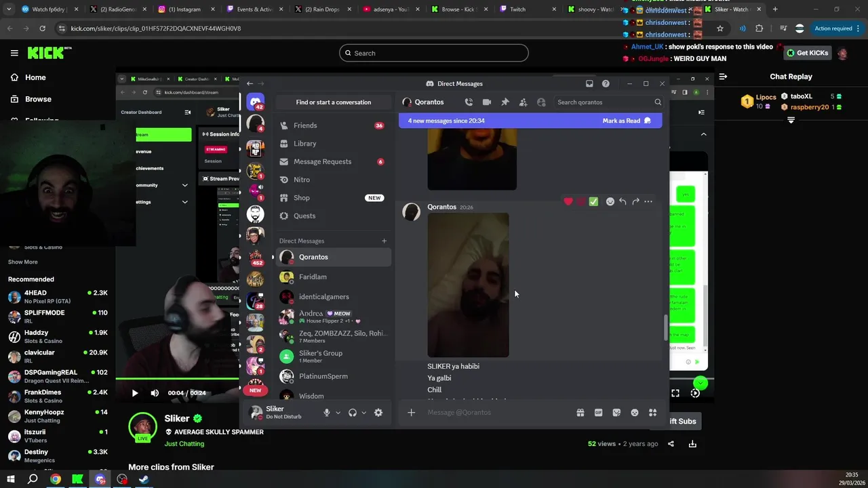This screenshot has height=488, width=868.
Task: Open the Discord inbox icon
Action: (589, 83)
